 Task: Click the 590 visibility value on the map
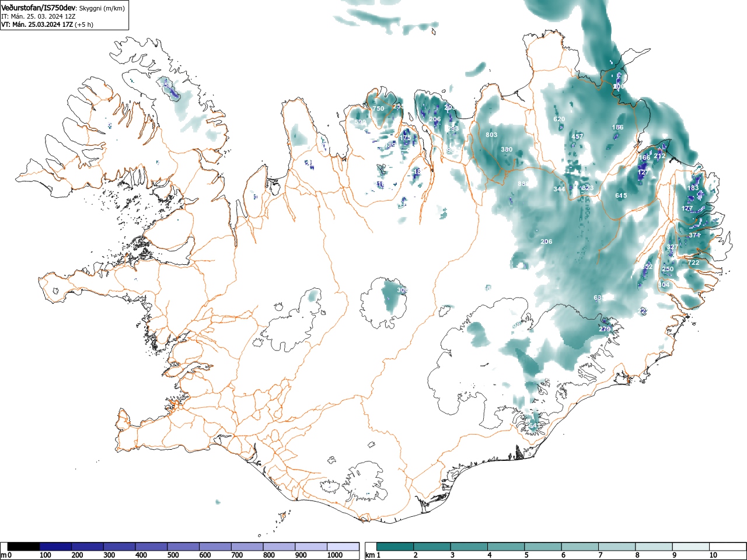[360, 122]
